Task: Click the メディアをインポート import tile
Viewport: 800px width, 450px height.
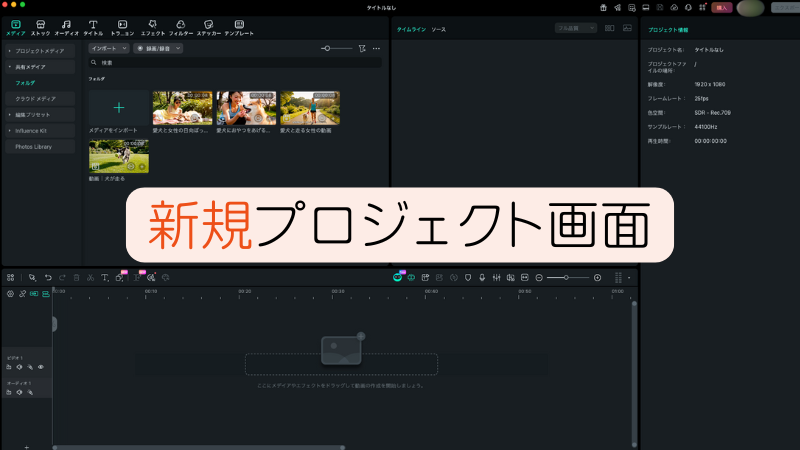Action: tap(118, 108)
